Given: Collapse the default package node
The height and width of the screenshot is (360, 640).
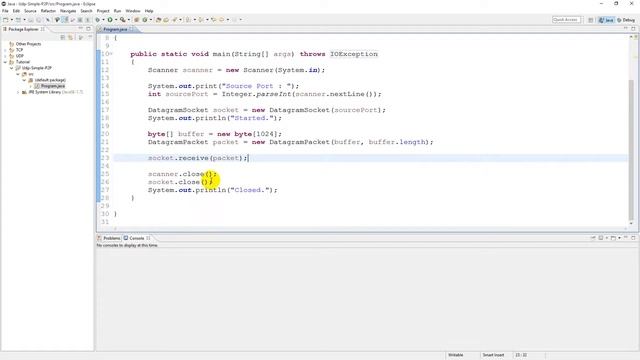Looking at the screenshot, I should [x=24, y=80].
